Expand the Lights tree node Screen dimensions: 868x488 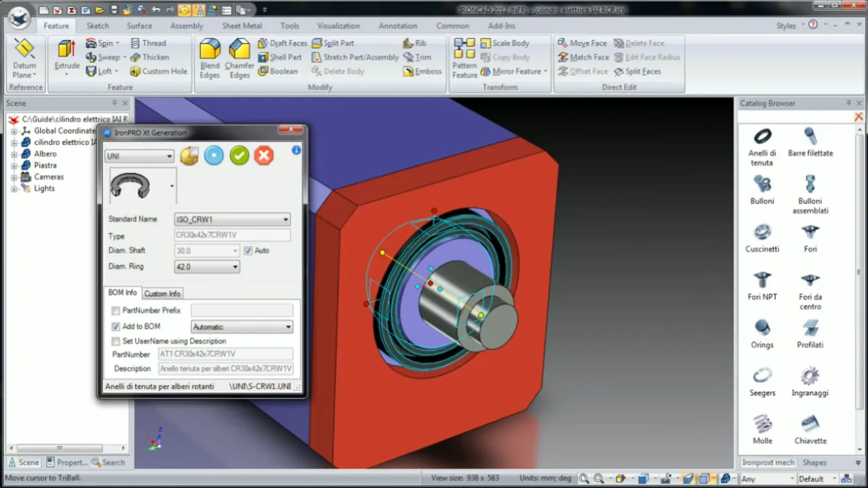coord(14,188)
